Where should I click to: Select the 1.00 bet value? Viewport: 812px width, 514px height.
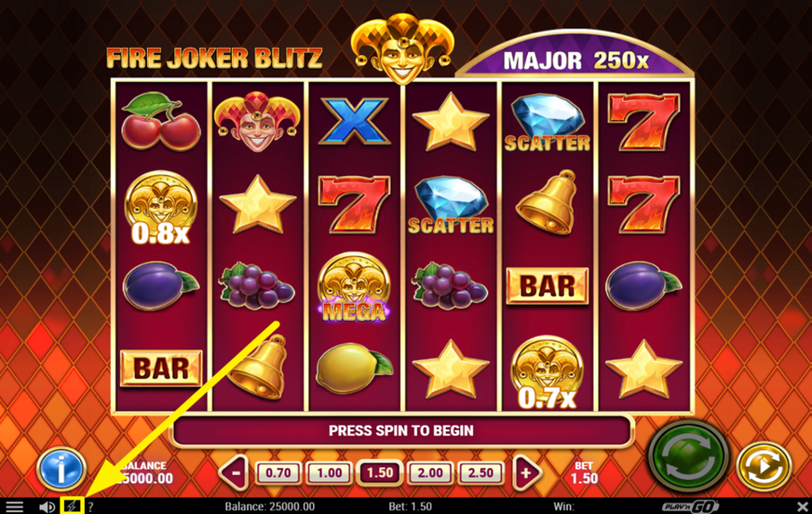coord(328,473)
